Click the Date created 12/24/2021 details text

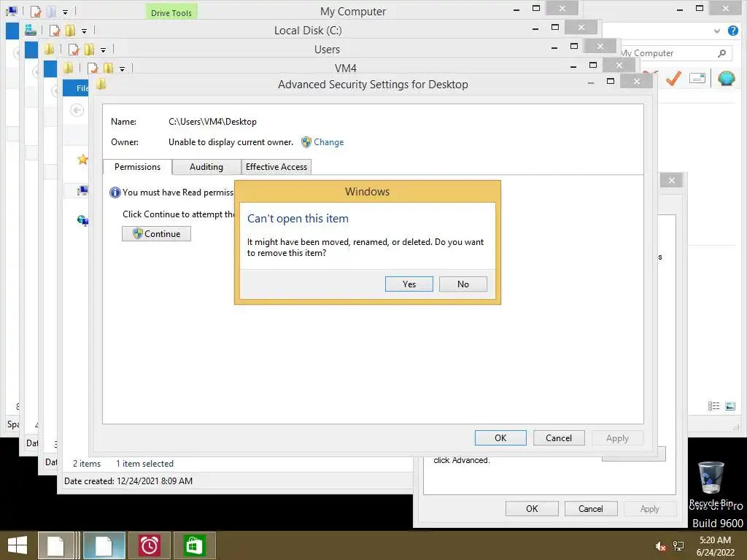click(128, 481)
